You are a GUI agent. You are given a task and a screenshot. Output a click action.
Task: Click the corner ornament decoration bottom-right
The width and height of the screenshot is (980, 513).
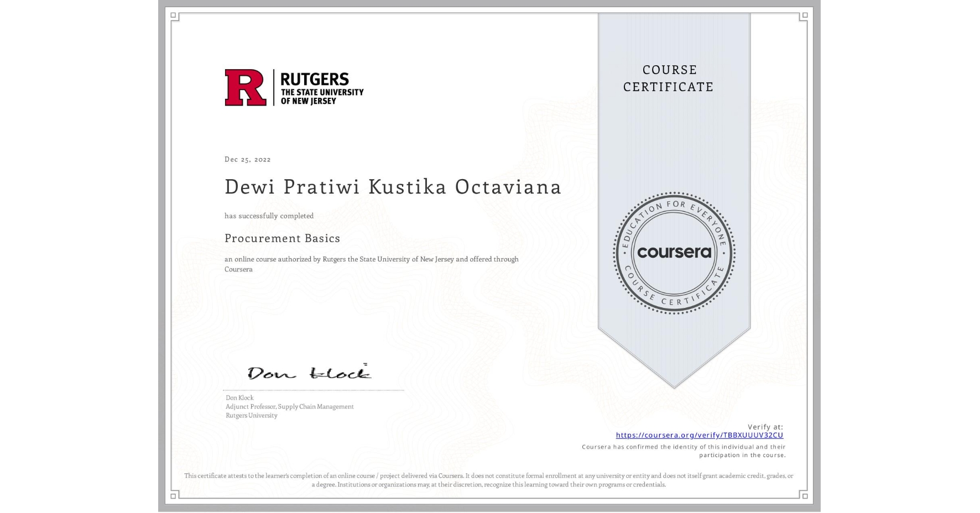click(x=805, y=496)
